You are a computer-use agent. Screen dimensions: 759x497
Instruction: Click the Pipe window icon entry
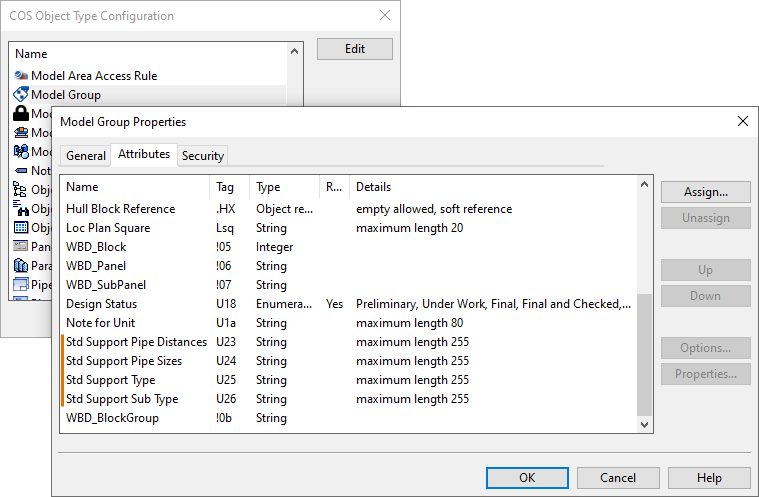[x=21, y=284]
